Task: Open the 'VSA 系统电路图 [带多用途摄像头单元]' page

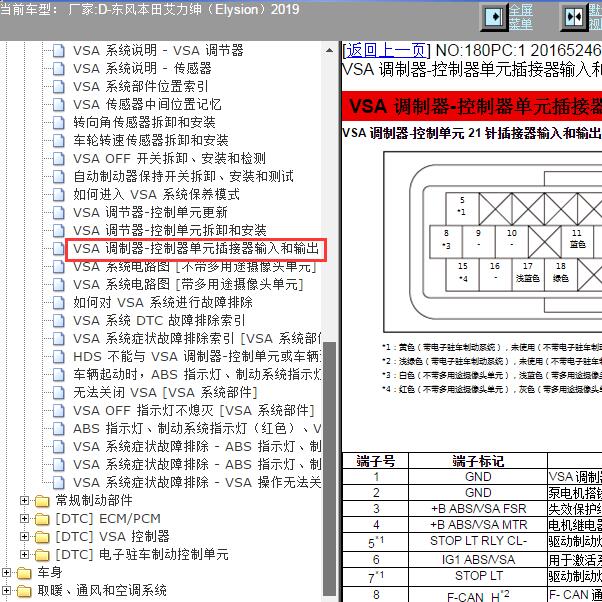Action: pos(188,284)
